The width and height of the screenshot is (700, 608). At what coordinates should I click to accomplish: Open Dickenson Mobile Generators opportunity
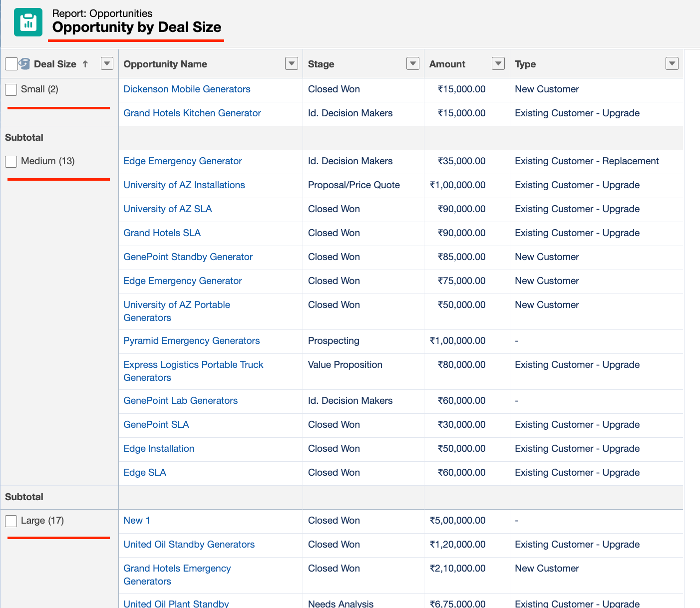[187, 89]
